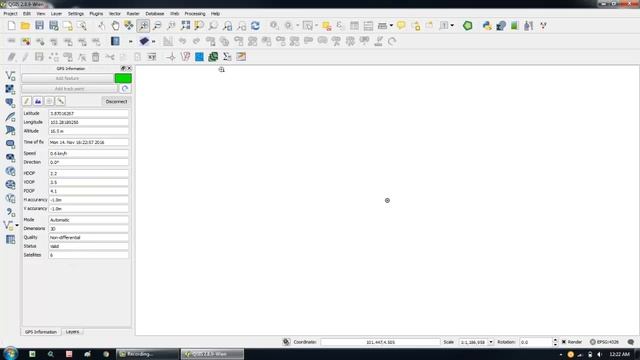Open the Plugins menu
Screen dimensions: 640x360
pyautogui.click(x=96, y=13)
